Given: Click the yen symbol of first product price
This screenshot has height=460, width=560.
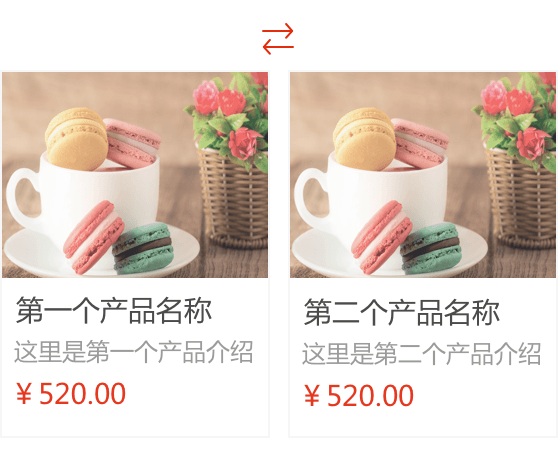Looking at the screenshot, I should 24,394.
